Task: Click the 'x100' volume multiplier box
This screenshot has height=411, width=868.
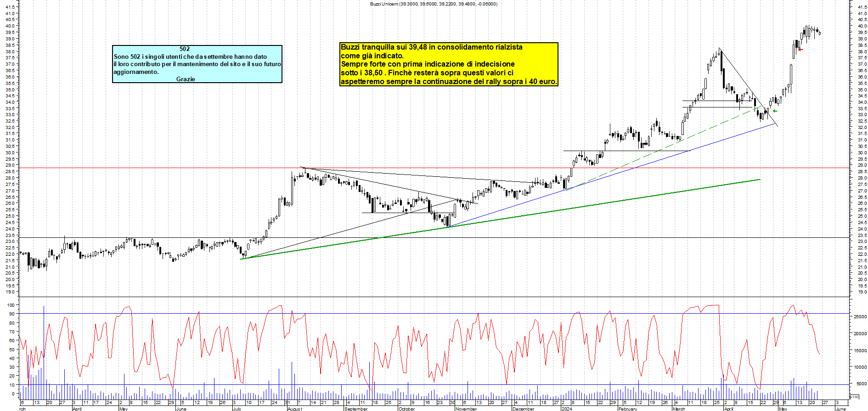Action: (854, 397)
